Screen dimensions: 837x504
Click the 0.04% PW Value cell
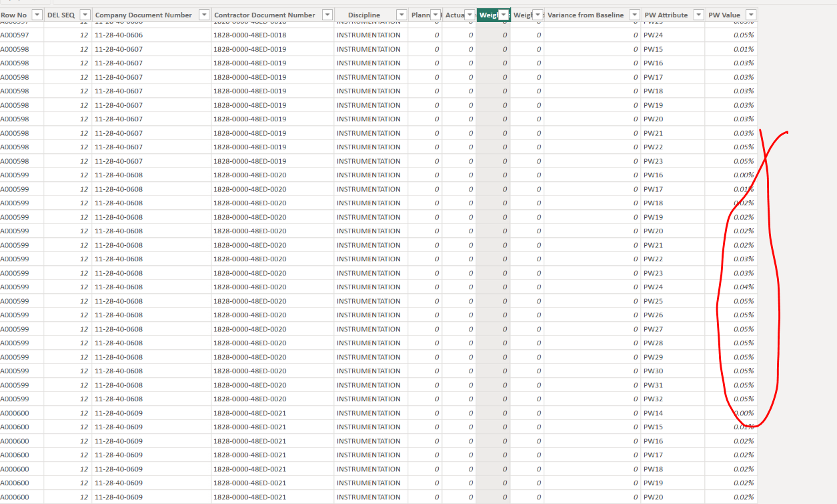(731, 287)
